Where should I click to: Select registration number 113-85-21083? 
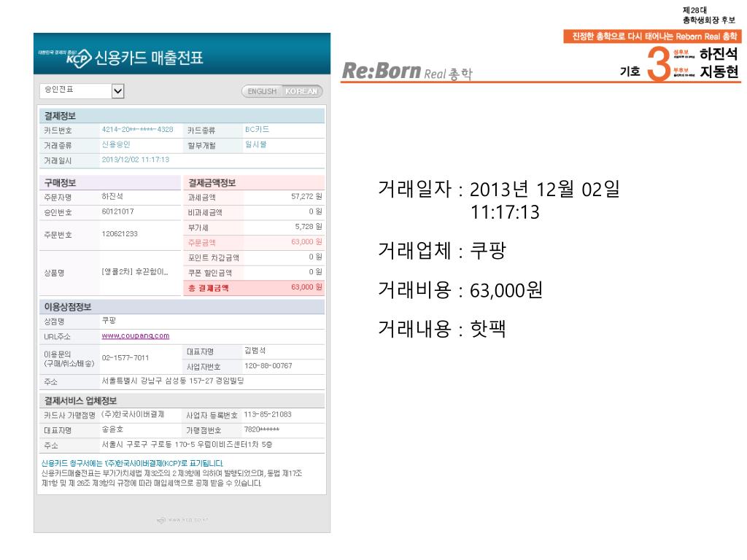pyautogui.click(x=268, y=414)
